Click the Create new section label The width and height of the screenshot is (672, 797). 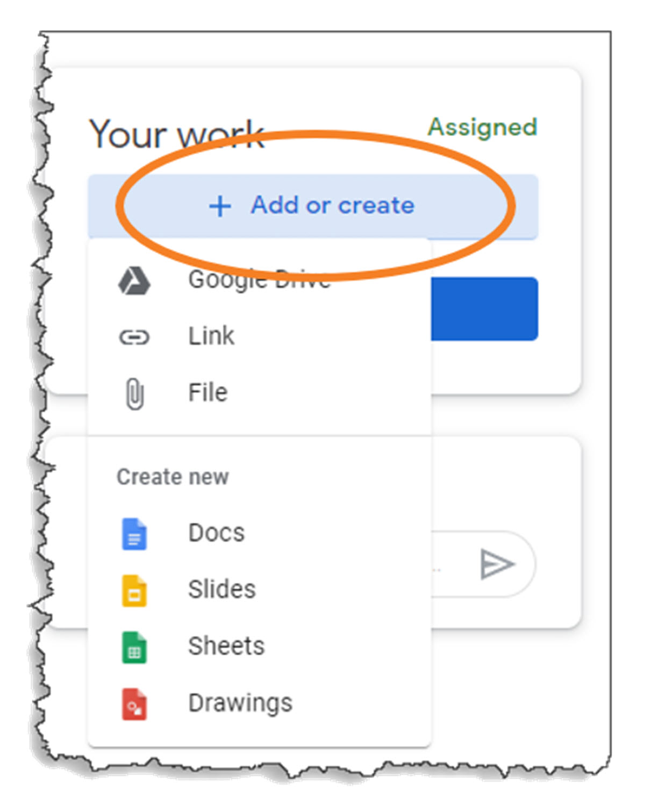pos(173,477)
